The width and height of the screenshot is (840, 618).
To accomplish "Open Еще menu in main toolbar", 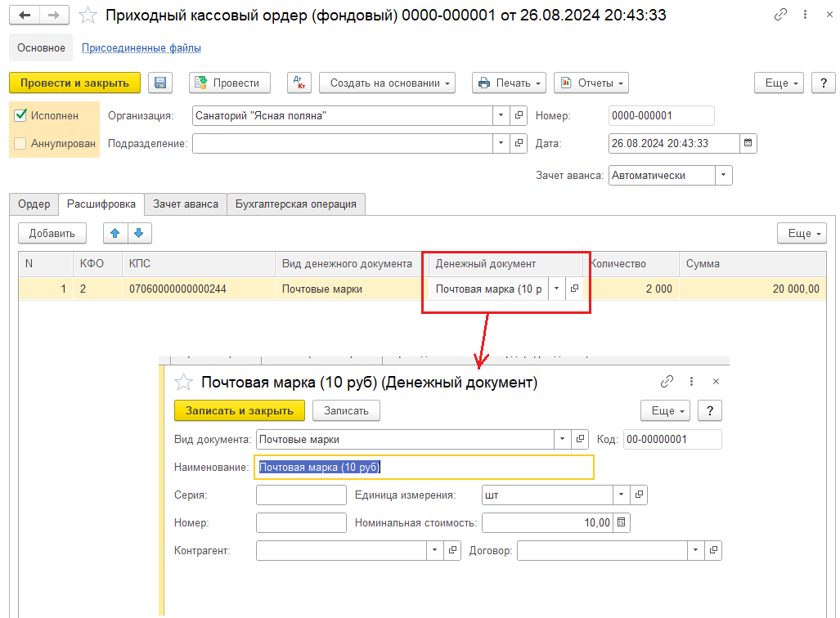I will pyautogui.click(x=779, y=83).
